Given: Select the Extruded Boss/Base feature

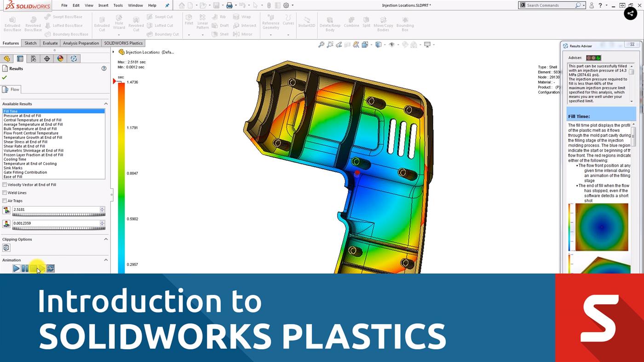Looking at the screenshot, I should pyautogui.click(x=12, y=22).
